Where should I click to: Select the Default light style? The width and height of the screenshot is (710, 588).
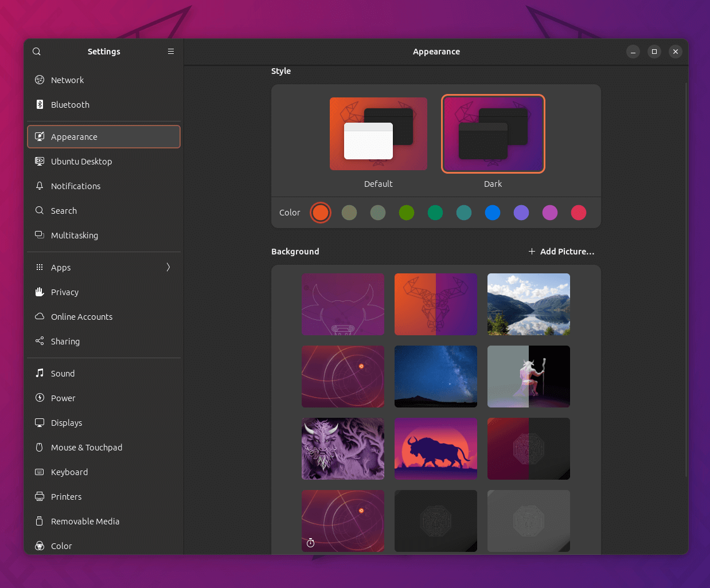pyautogui.click(x=378, y=134)
